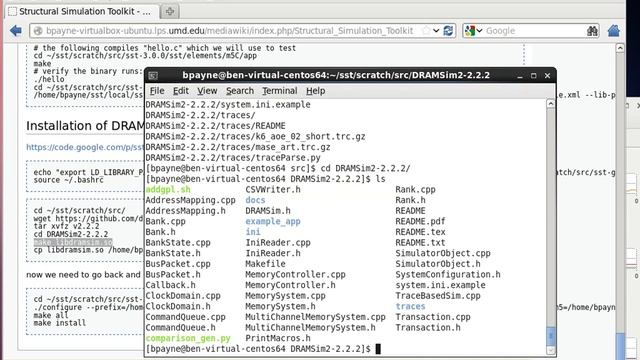Screen dimensions: 640x360
Task: Click the Transaction.cpp entry
Action: pos(433,317)
